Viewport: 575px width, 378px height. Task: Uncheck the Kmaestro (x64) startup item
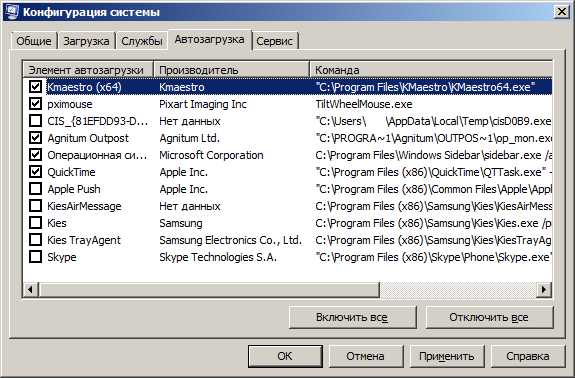pos(35,87)
